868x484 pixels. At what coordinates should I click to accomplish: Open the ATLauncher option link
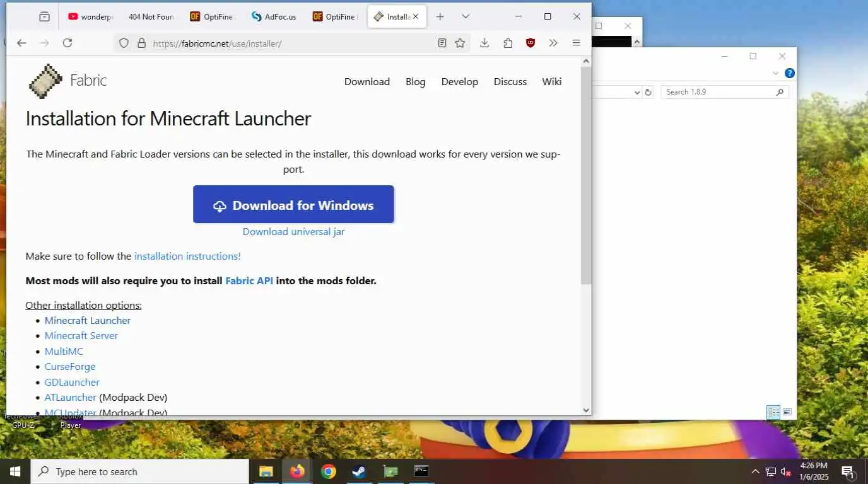pos(71,397)
